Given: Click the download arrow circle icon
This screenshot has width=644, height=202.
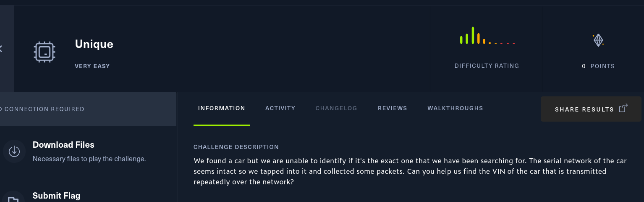Looking at the screenshot, I should 14,151.
